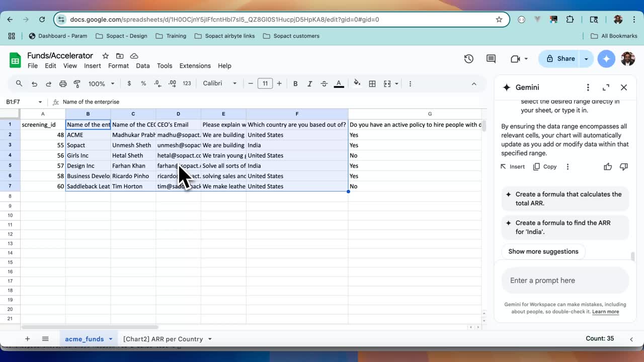
Task: Open the Extensions menu
Action: click(195, 66)
